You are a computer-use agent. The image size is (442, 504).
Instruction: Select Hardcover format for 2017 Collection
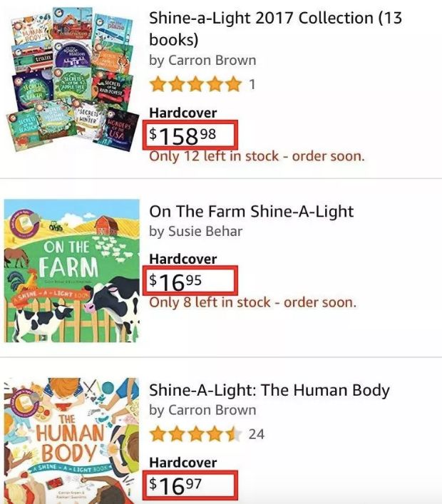point(183,113)
